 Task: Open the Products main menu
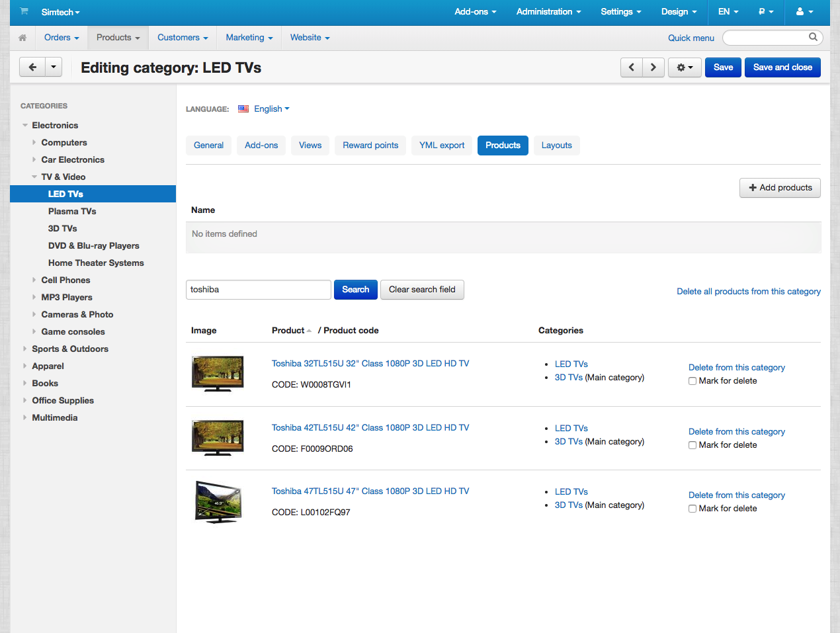tap(118, 38)
